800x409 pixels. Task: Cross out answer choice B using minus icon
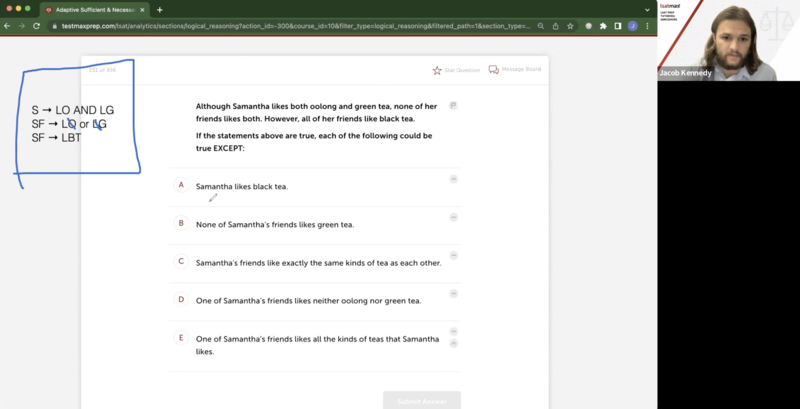tap(453, 217)
